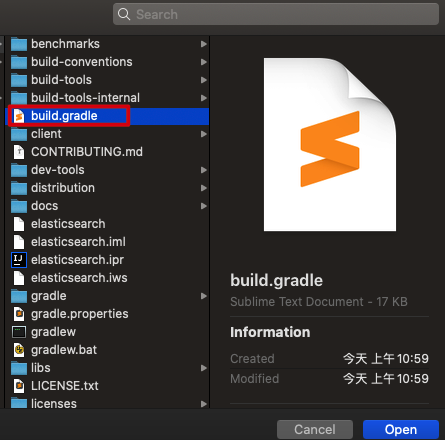Click the Sublime Text Document - 17 KB label
The height and width of the screenshot is (440, 445).
(319, 302)
